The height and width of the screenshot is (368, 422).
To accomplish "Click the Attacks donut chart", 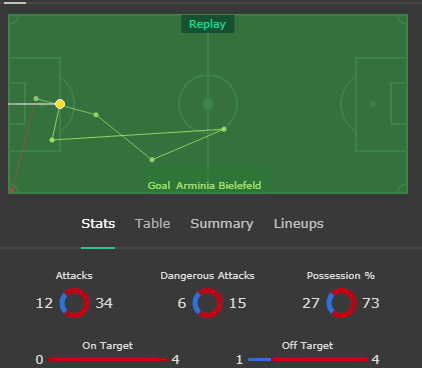I will click(x=74, y=303).
